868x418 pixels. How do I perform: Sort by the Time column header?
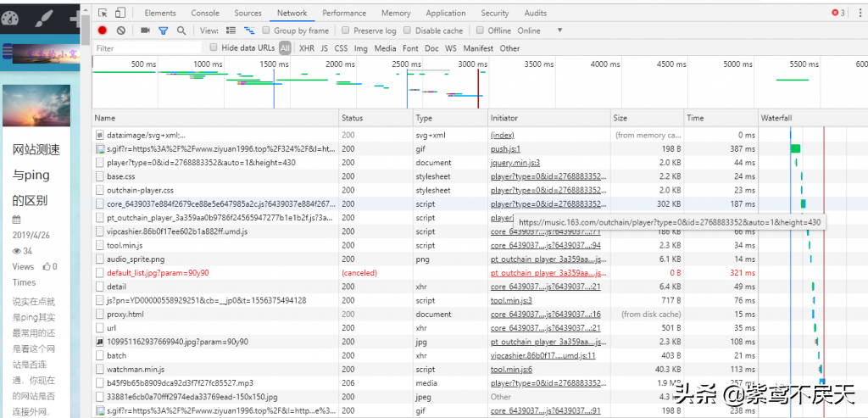721,118
